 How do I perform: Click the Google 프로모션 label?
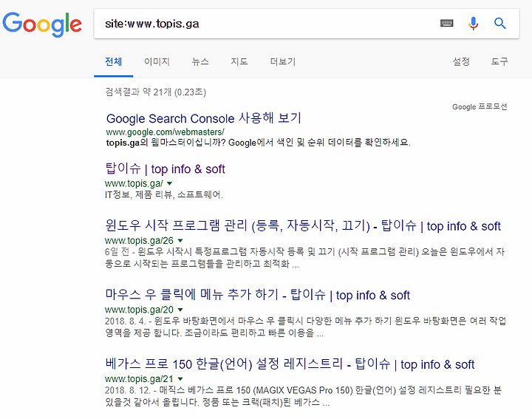point(480,107)
